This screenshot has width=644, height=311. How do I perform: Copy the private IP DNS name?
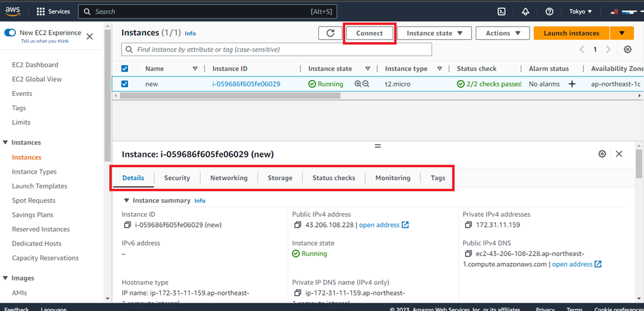pyautogui.click(x=298, y=293)
